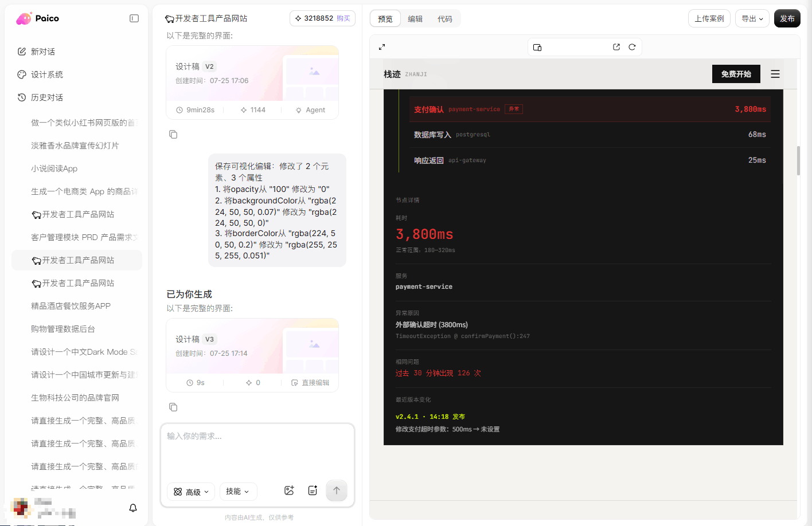812x526 pixels.
Task: Switch to the 编辑 tab
Action: tap(415, 19)
